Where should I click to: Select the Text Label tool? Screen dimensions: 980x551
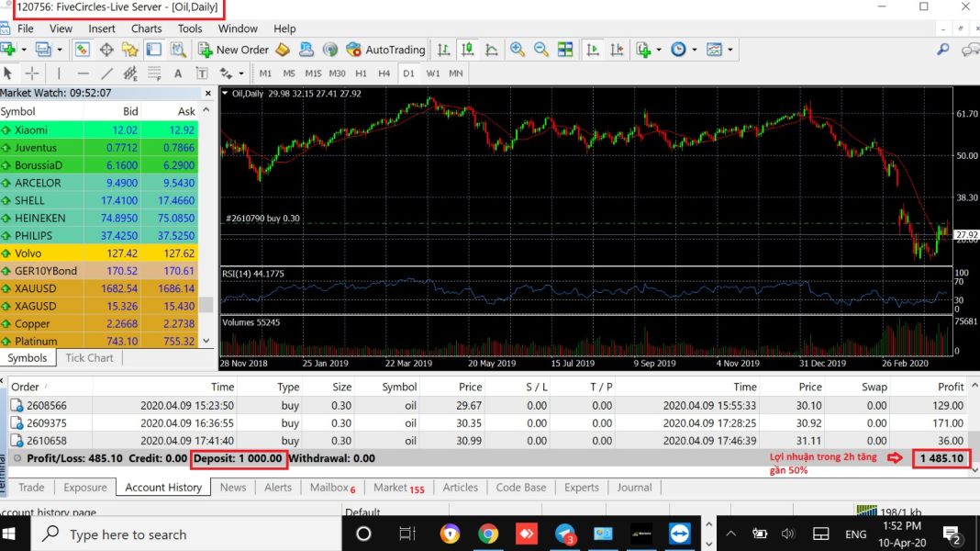click(202, 73)
